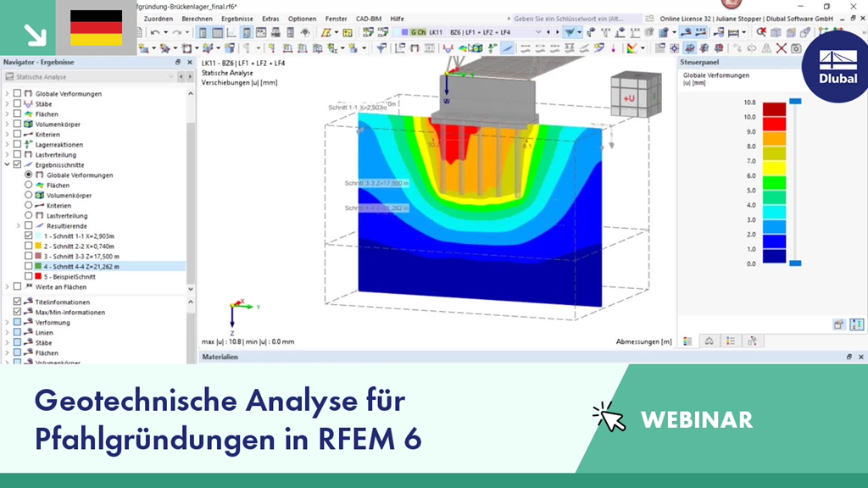Viewport: 868px width, 488px height.
Task: Select the 5 - BeispielSchnitt tree row
Action: pos(70,276)
